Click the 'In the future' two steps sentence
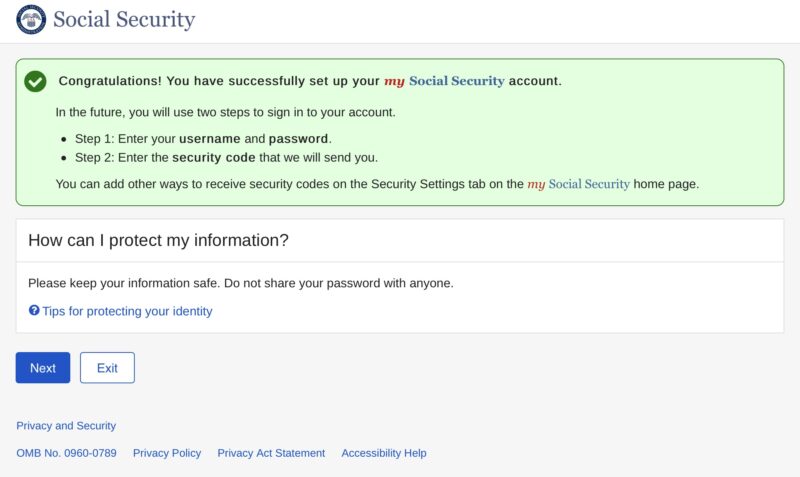This screenshot has width=800, height=477. (x=226, y=112)
